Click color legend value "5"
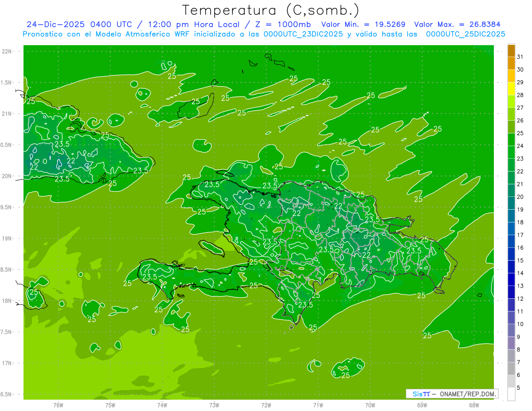The image size is (532, 411). tap(519, 388)
